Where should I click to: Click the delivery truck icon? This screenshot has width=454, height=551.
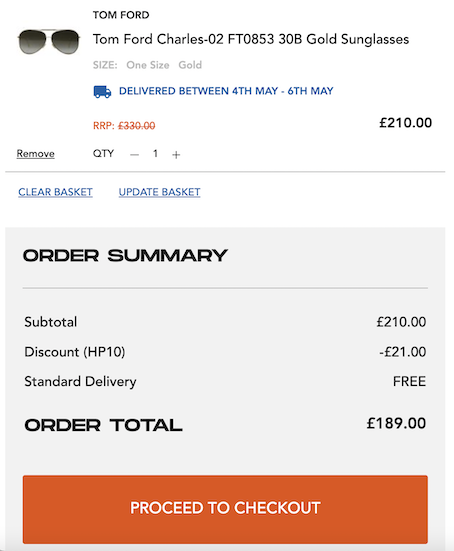(x=102, y=92)
